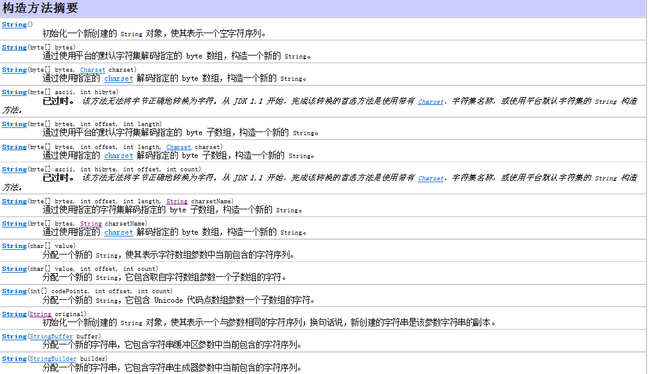Open leading String link of String(byte[] bytes, String charsetName)
This screenshot has height=374, width=650.
[14, 223]
